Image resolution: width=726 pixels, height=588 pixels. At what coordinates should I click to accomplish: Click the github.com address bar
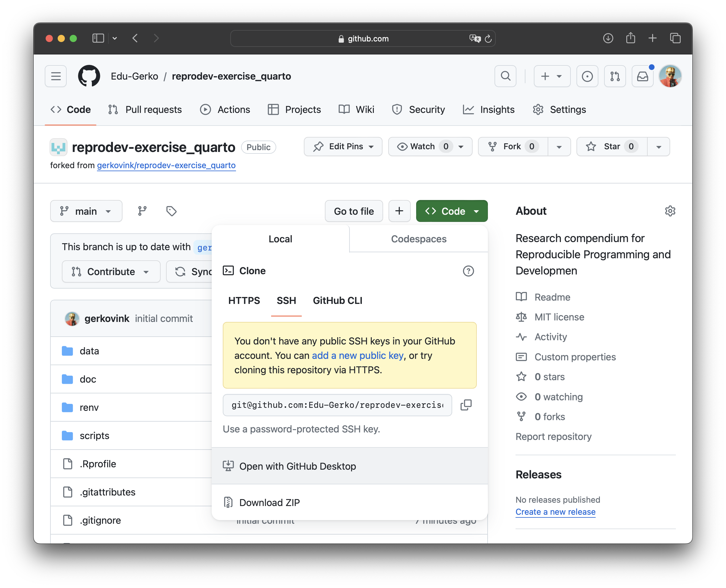point(363,38)
